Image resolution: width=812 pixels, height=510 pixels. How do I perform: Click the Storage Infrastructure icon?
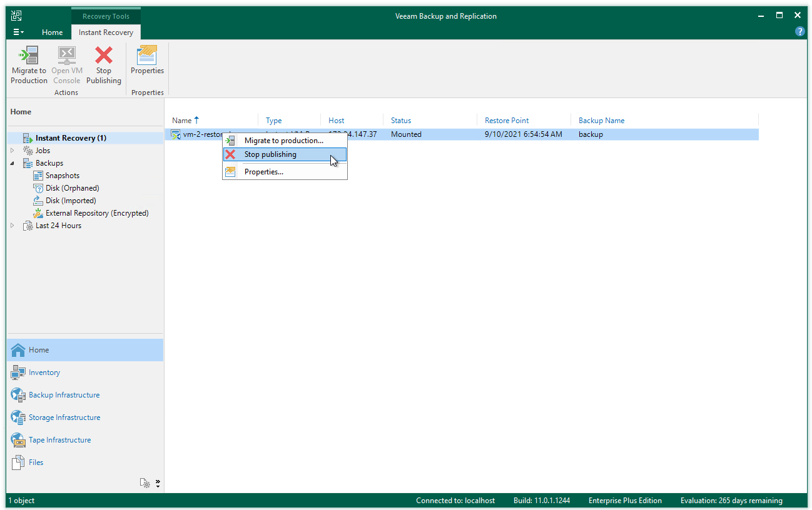click(18, 417)
